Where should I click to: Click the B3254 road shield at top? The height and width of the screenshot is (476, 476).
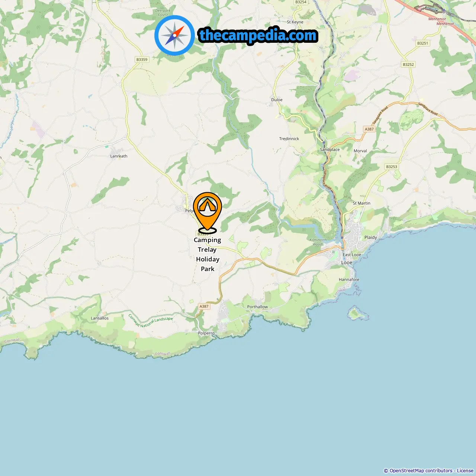(301, 2)
